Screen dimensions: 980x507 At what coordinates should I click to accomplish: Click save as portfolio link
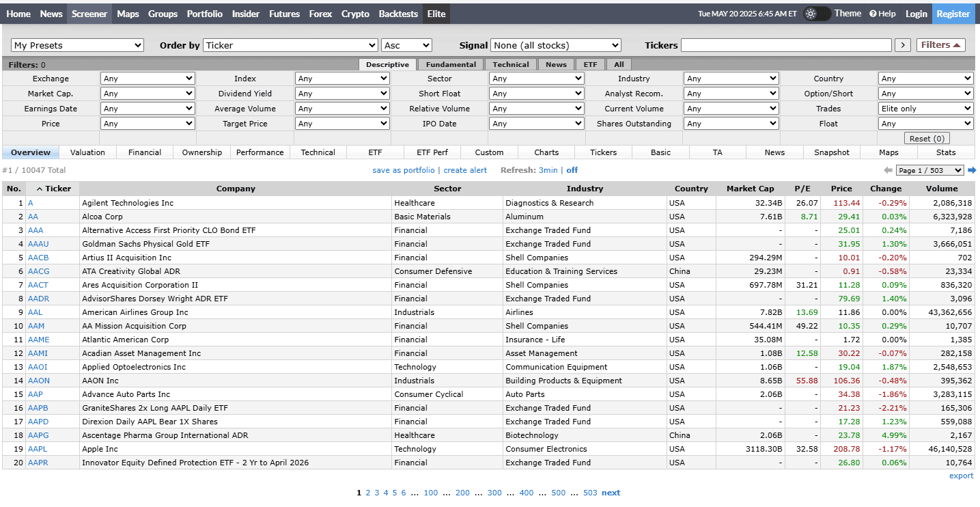(x=403, y=170)
